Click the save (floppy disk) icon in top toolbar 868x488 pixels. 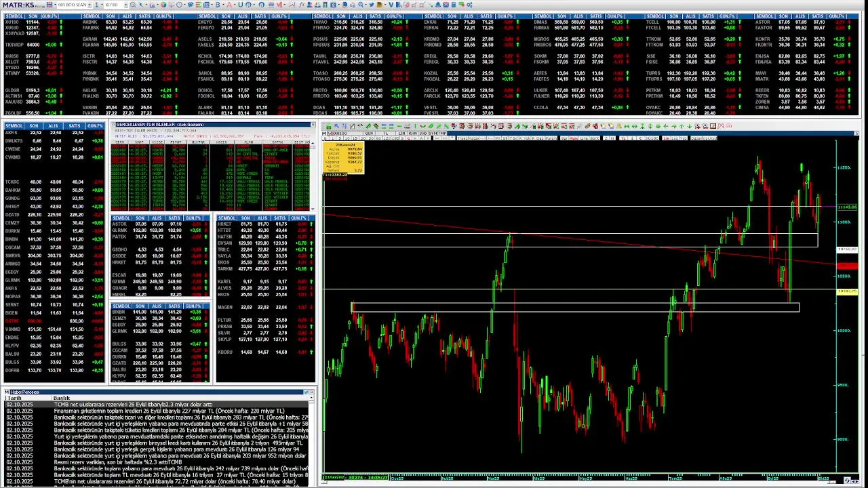point(50,5)
